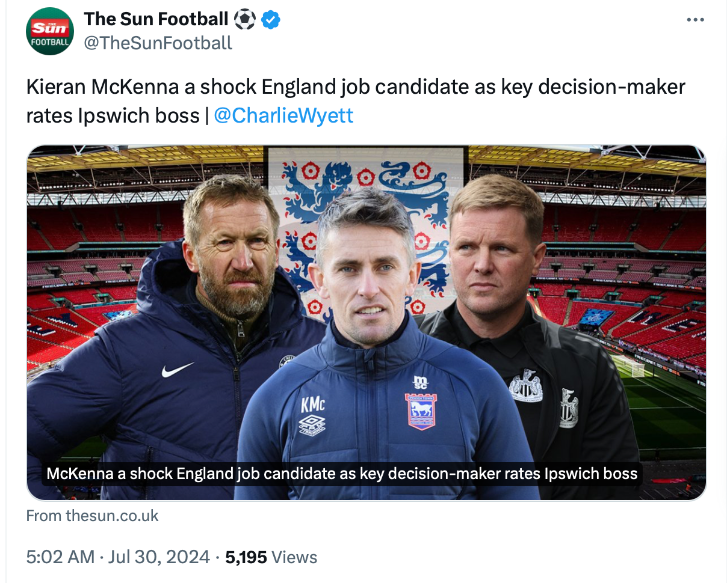
Task: Click the From thesun.co.uk source link
Action: [92, 516]
